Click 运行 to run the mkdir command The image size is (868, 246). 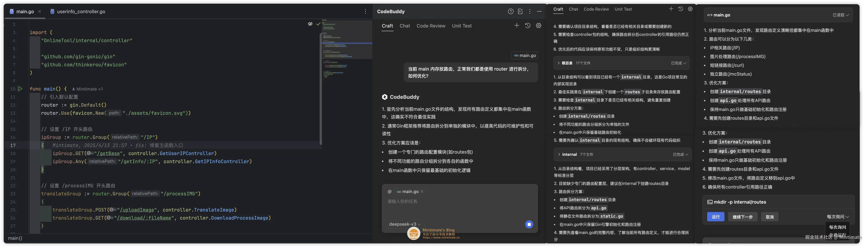(715, 217)
